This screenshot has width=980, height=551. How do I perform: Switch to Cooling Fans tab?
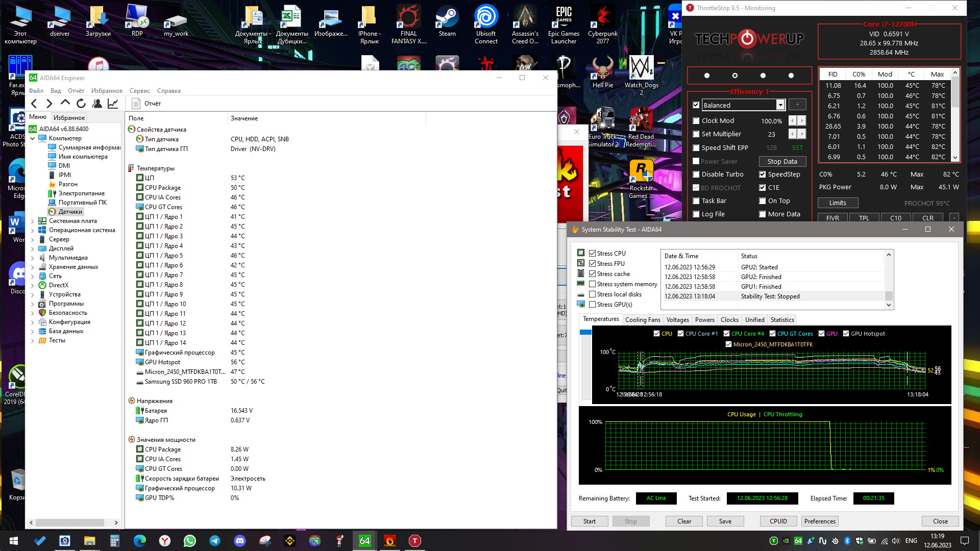pyautogui.click(x=643, y=320)
